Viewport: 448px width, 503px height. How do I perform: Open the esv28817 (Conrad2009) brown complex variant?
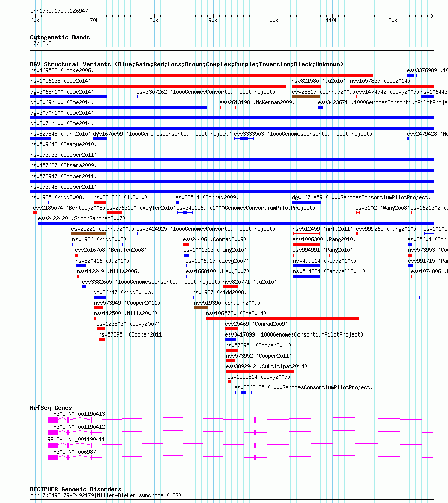[x=306, y=97]
